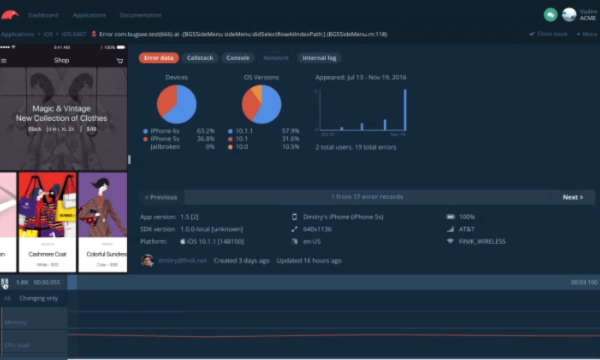Click the cellular signal icon beside AT&T
Viewport: 600px width, 360px height.
pos(450,229)
